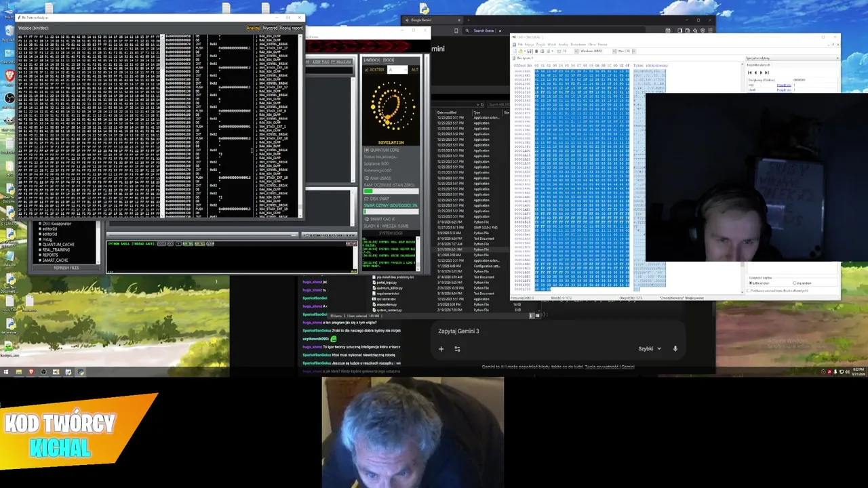The width and height of the screenshot is (868, 488).
Task: Open the Pomoc menu in hex editor
Action: [602, 45]
